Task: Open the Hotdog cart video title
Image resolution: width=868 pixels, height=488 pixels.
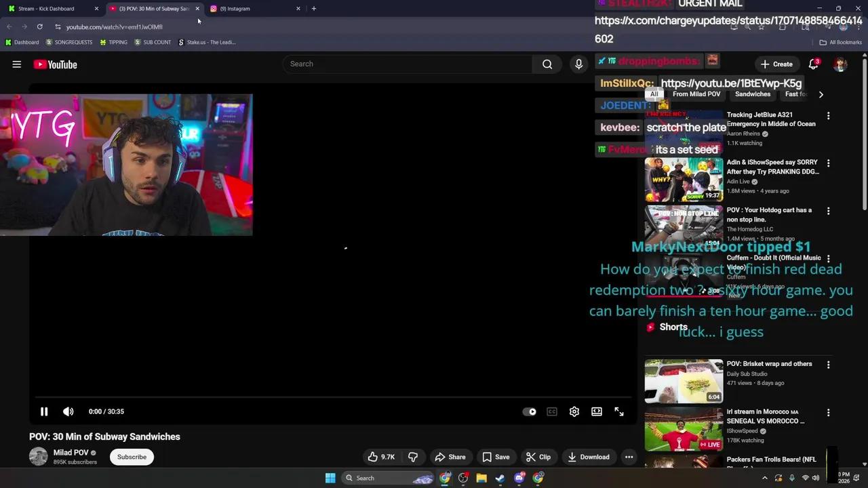Action: pos(769,215)
